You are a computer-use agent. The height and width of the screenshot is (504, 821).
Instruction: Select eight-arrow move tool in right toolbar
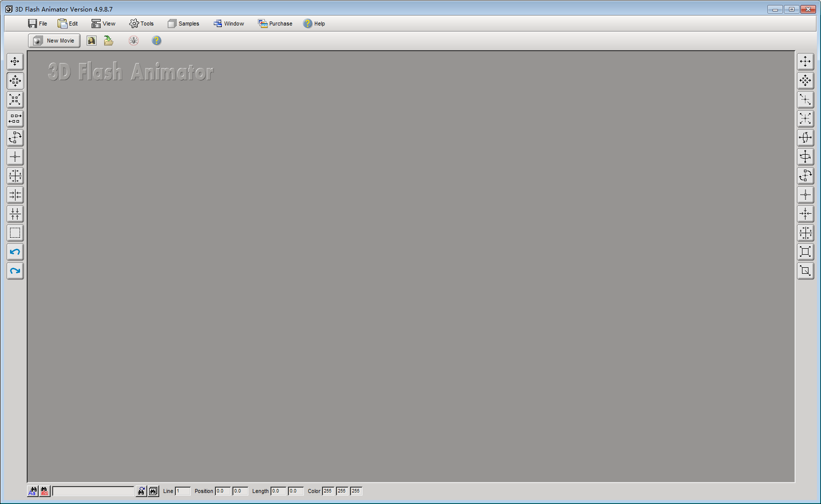tap(805, 81)
